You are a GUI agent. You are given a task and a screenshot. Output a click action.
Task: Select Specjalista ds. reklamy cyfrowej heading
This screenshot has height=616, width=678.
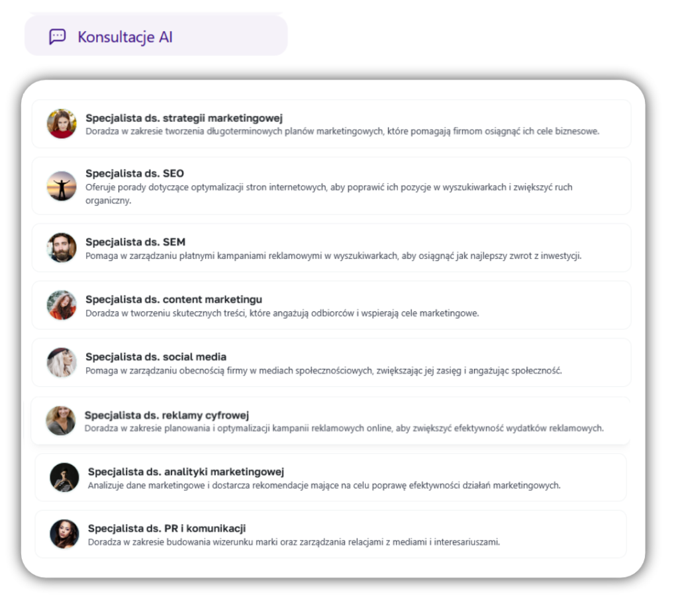(x=167, y=415)
